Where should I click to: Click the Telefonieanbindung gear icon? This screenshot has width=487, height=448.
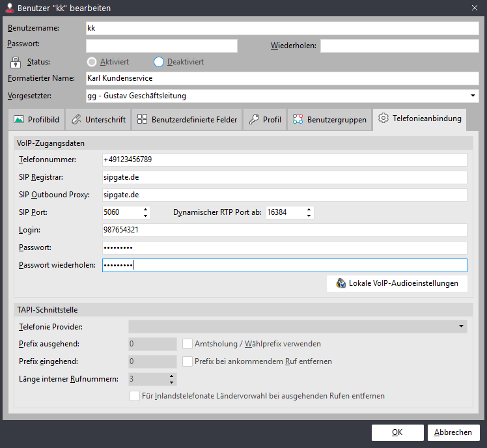(383, 118)
